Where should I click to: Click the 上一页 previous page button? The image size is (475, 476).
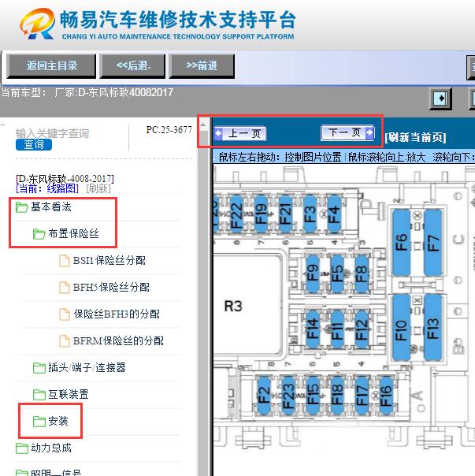pyautogui.click(x=240, y=133)
